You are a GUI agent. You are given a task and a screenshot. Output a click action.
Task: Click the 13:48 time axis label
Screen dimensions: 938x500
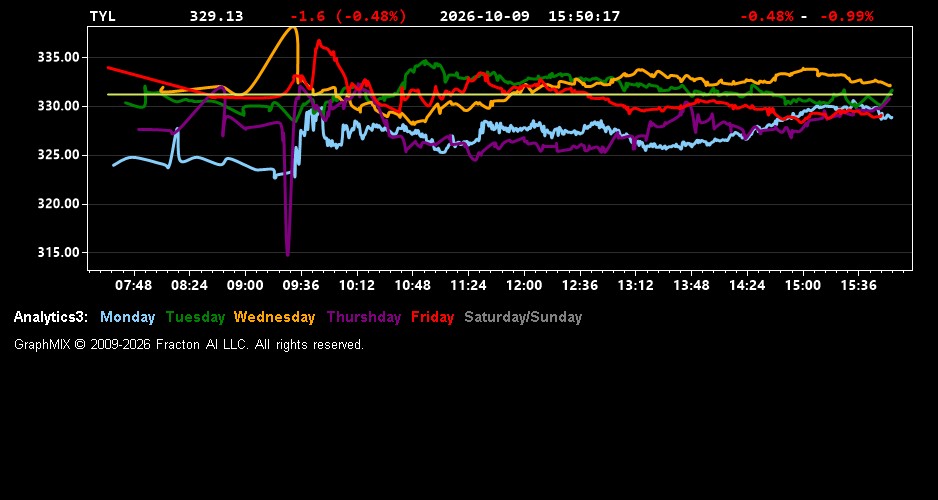click(691, 285)
